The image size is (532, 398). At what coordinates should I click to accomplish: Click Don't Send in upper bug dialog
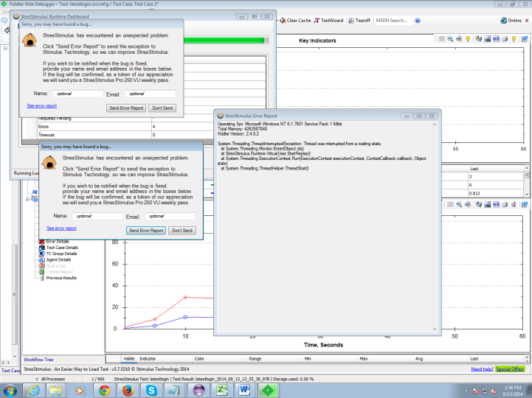(162, 108)
